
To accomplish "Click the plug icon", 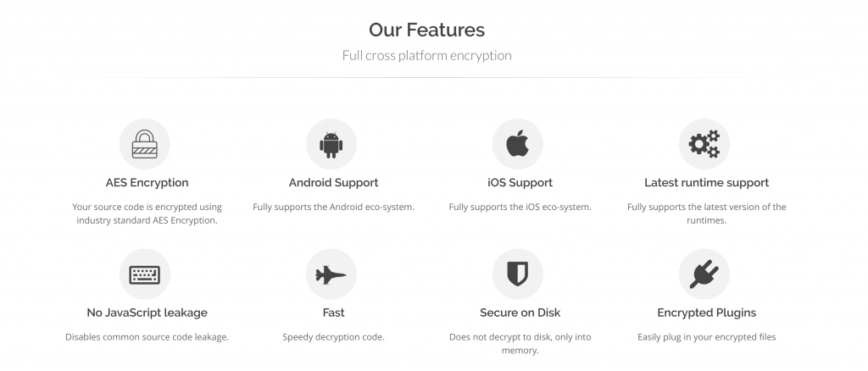I will pyautogui.click(x=704, y=274).
